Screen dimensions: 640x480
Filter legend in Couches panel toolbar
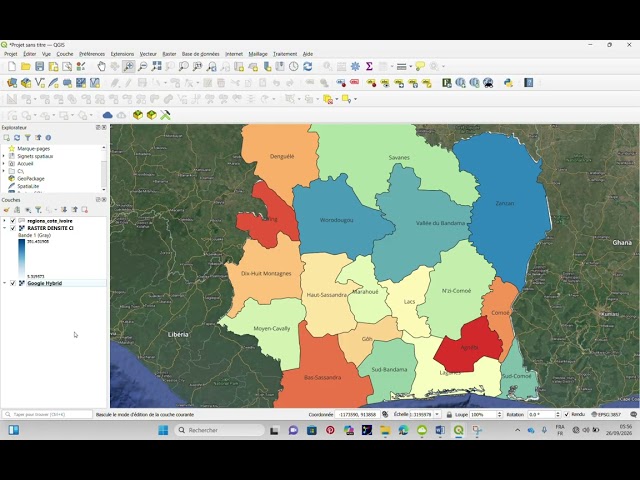click(38, 210)
